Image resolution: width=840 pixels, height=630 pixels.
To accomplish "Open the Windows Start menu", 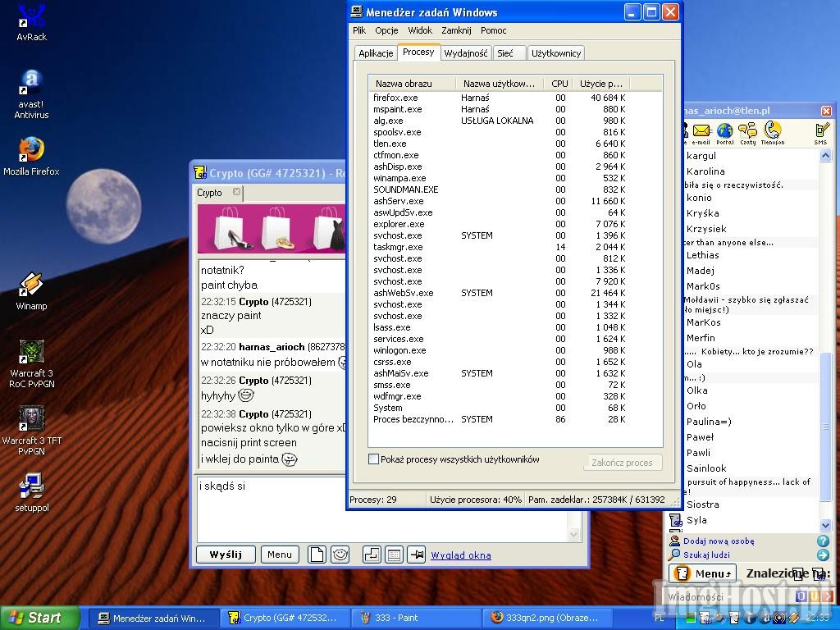I will tap(39, 618).
